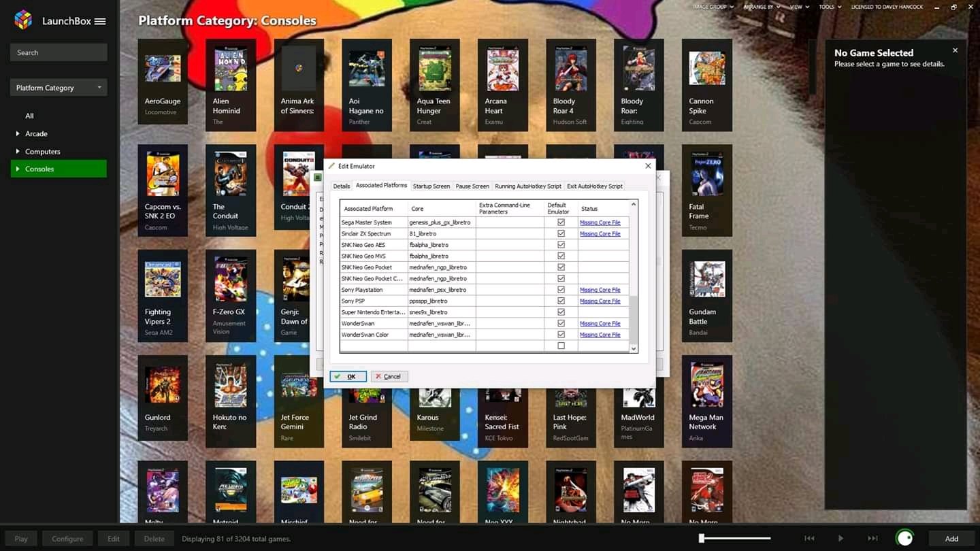This screenshot has height=551, width=980.
Task: Toggle Default Emulator for SNK Neo Geo MVS
Action: pyautogui.click(x=561, y=256)
